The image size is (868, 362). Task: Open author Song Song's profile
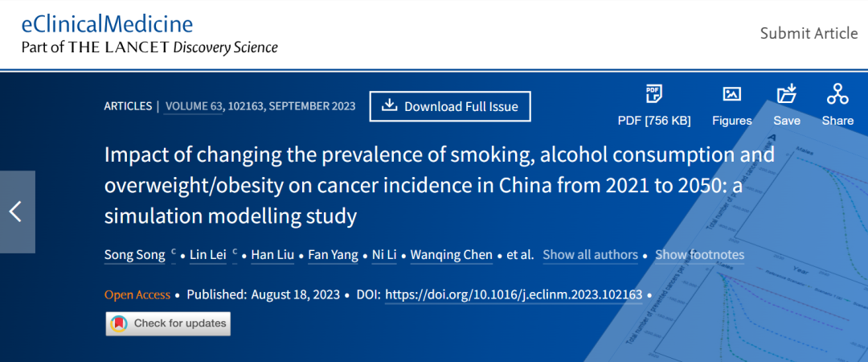[x=134, y=255]
